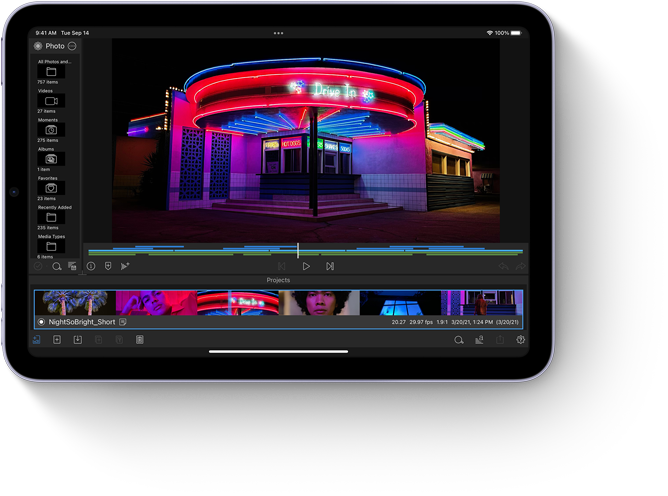Image resolution: width=668 pixels, height=496 pixels.
Task: Duplicate the selected project
Action: click(x=98, y=340)
